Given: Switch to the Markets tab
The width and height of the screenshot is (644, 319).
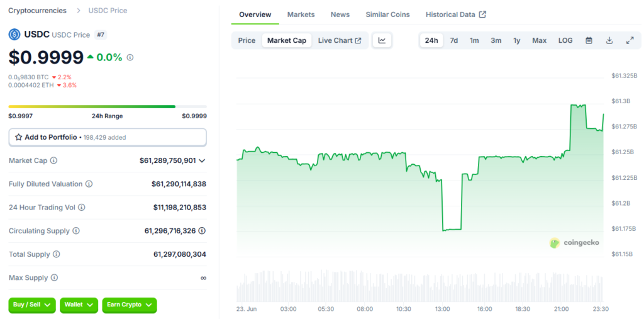Looking at the screenshot, I should click(301, 14).
